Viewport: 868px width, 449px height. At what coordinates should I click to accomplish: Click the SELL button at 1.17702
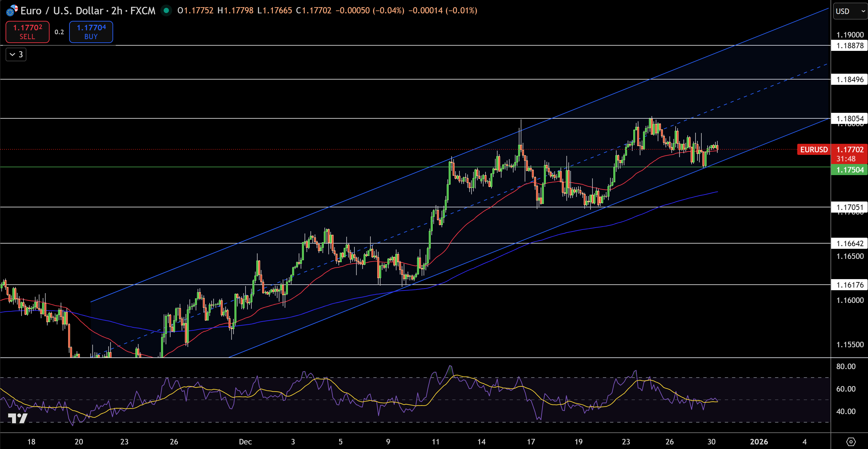(27, 32)
